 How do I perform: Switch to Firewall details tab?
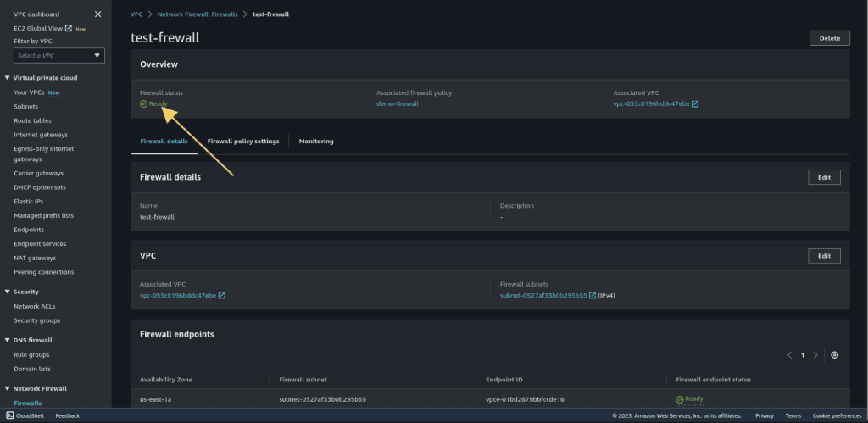pyautogui.click(x=164, y=142)
